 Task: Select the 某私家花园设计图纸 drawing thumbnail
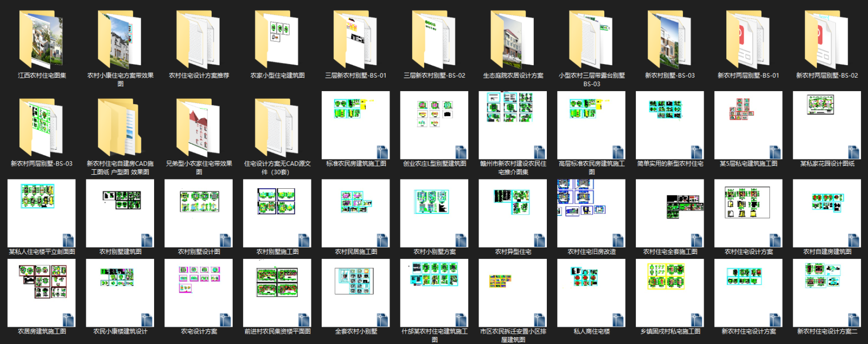(x=827, y=125)
